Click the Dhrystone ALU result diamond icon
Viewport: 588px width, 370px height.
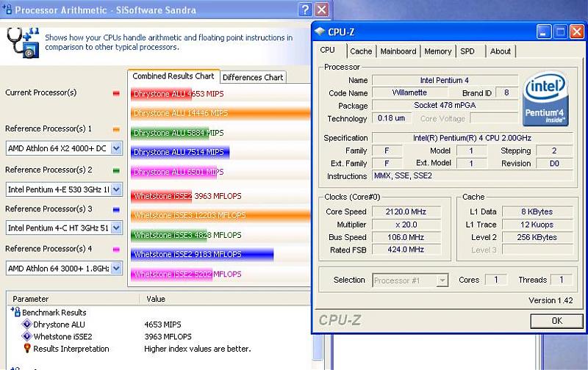pos(27,324)
